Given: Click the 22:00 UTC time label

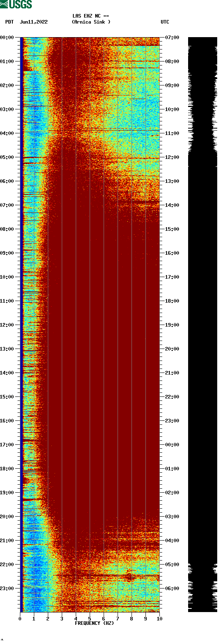Looking at the screenshot, I should pyautogui.click(x=172, y=397).
